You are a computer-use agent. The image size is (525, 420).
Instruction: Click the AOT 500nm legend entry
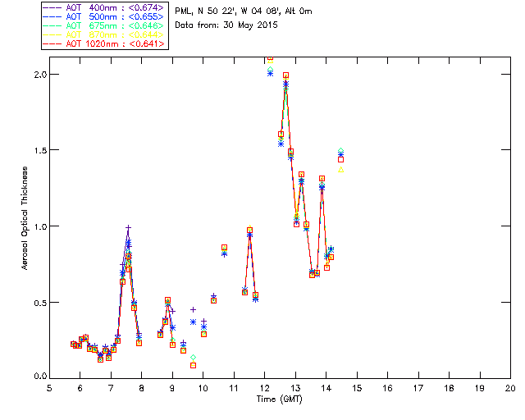[104, 16]
